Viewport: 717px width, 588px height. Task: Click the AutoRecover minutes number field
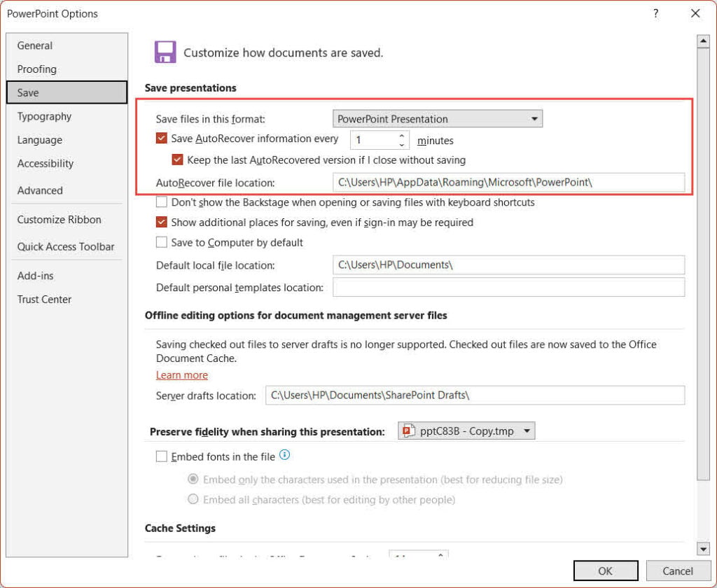pos(374,140)
